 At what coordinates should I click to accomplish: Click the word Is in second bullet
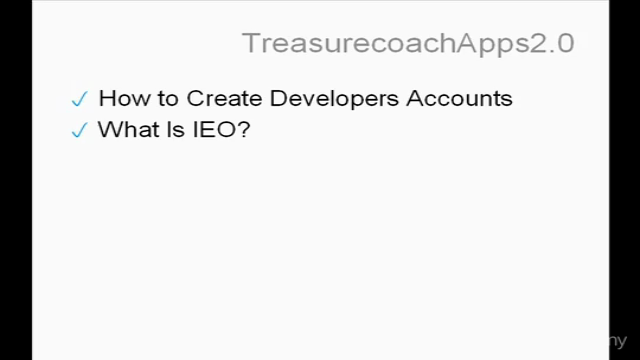point(176,130)
